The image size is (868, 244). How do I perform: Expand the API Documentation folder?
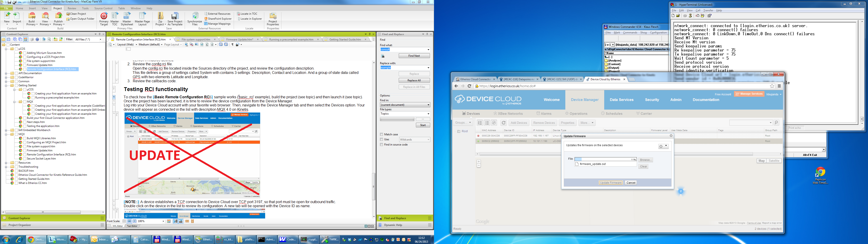6,73
